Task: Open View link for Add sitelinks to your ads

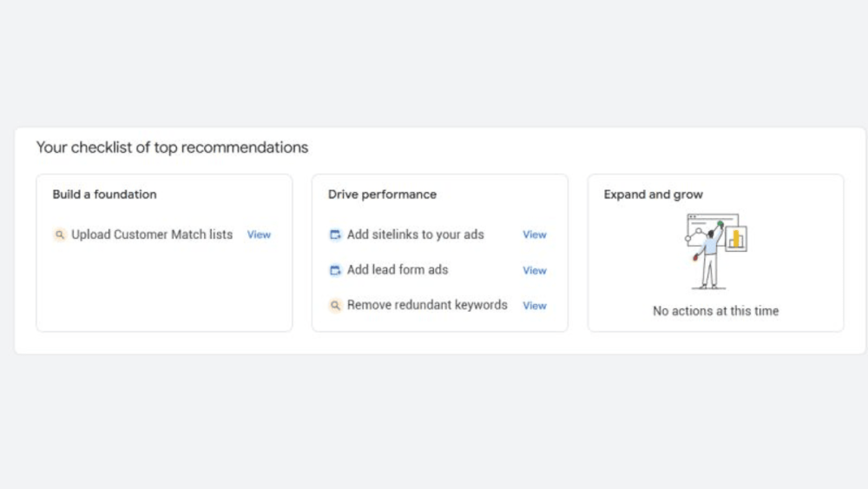Action: click(x=535, y=235)
